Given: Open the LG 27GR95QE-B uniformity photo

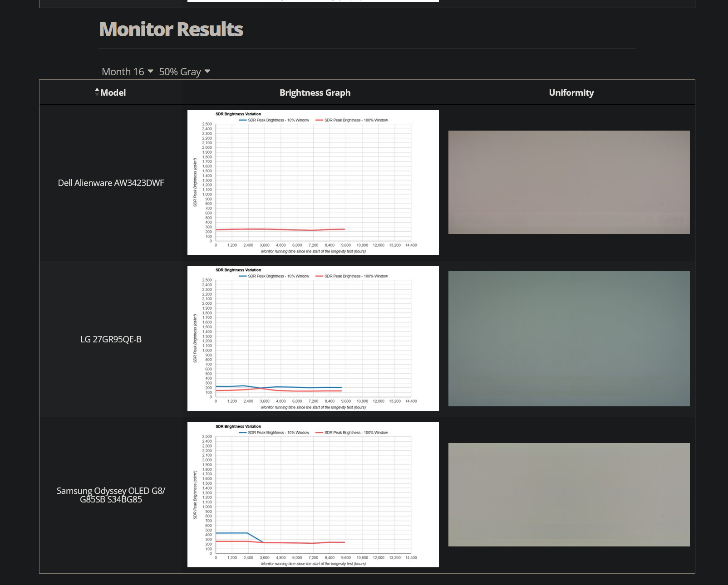Looking at the screenshot, I should (569, 338).
